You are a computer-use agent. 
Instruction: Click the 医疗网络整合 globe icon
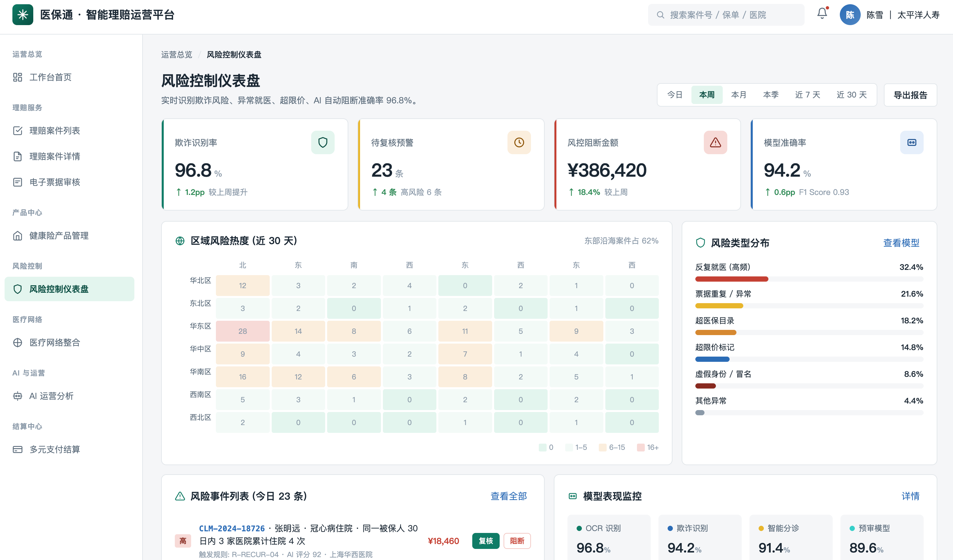pos(17,342)
